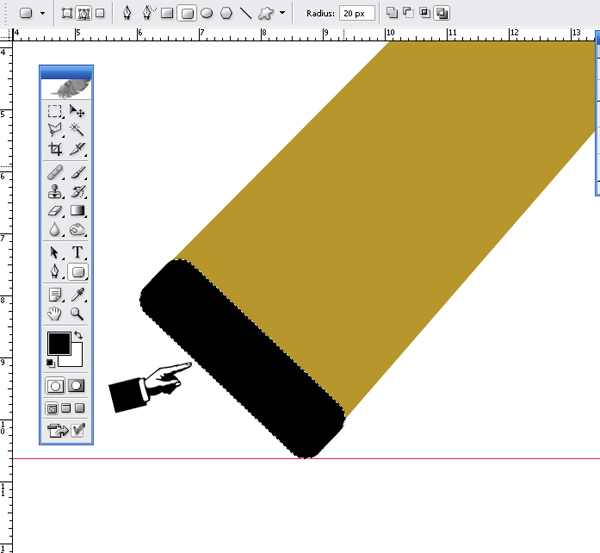Select the Sponge tool

(77, 230)
